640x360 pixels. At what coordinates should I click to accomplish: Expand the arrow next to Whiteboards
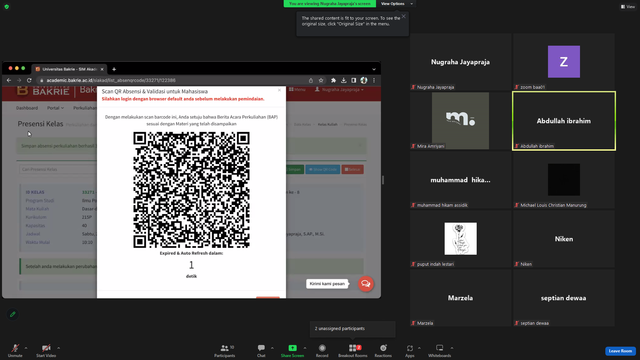pyautogui.click(x=452, y=348)
